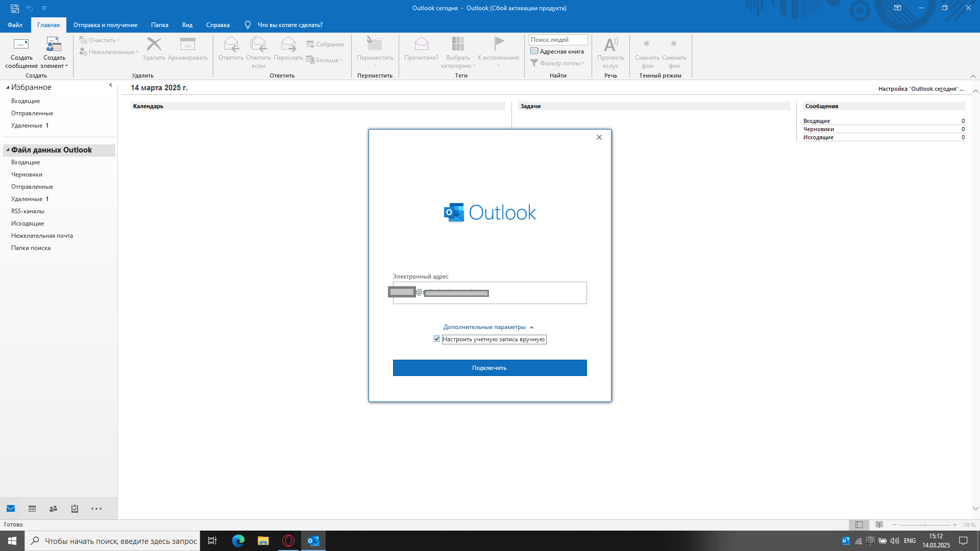Open Черновики link in Сообщения panel

pyautogui.click(x=818, y=129)
